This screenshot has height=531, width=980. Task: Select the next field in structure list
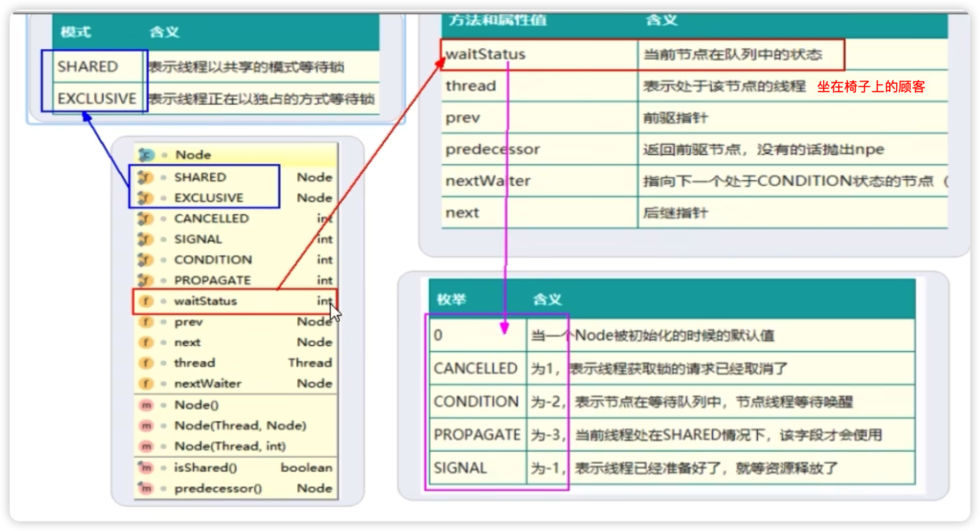pyautogui.click(x=236, y=343)
